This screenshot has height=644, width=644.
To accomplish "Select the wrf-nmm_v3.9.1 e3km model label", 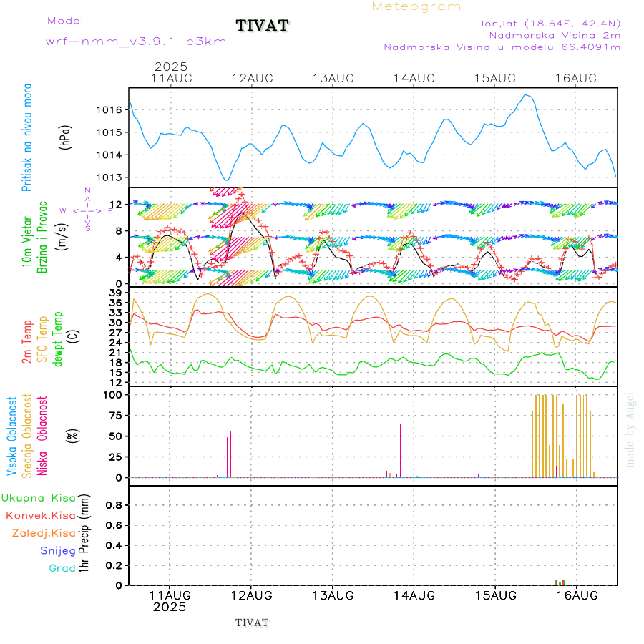I will click(136, 41).
